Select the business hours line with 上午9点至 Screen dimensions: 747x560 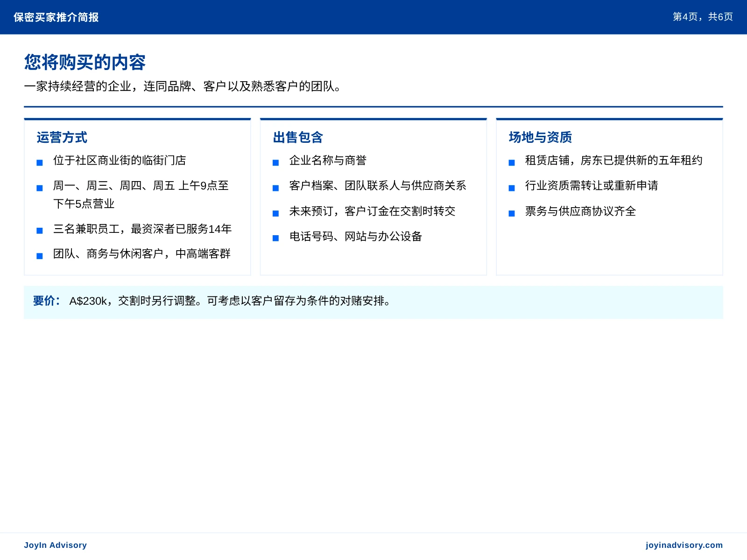click(x=141, y=195)
